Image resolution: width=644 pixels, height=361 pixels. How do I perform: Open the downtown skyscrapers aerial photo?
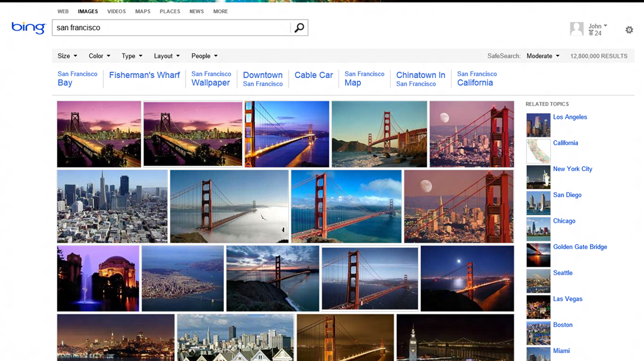click(x=112, y=206)
